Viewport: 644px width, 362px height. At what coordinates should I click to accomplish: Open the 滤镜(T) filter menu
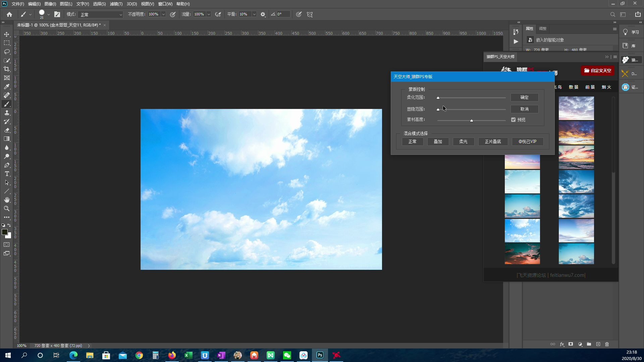(116, 4)
